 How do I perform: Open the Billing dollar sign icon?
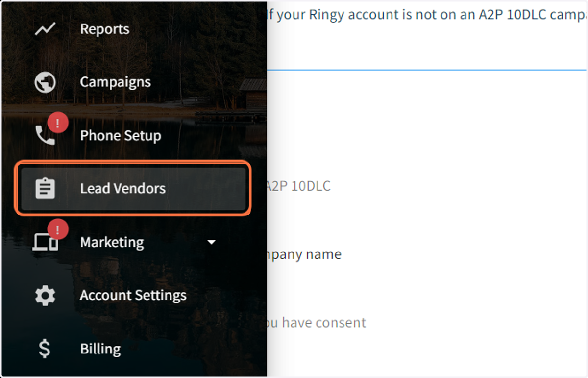[45, 349]
